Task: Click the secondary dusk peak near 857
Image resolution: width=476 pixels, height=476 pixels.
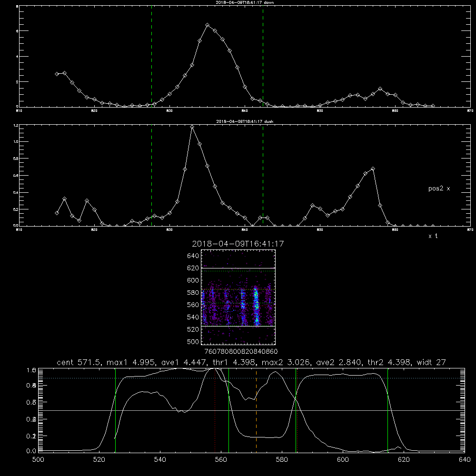Action: click(x=373, y=169)
